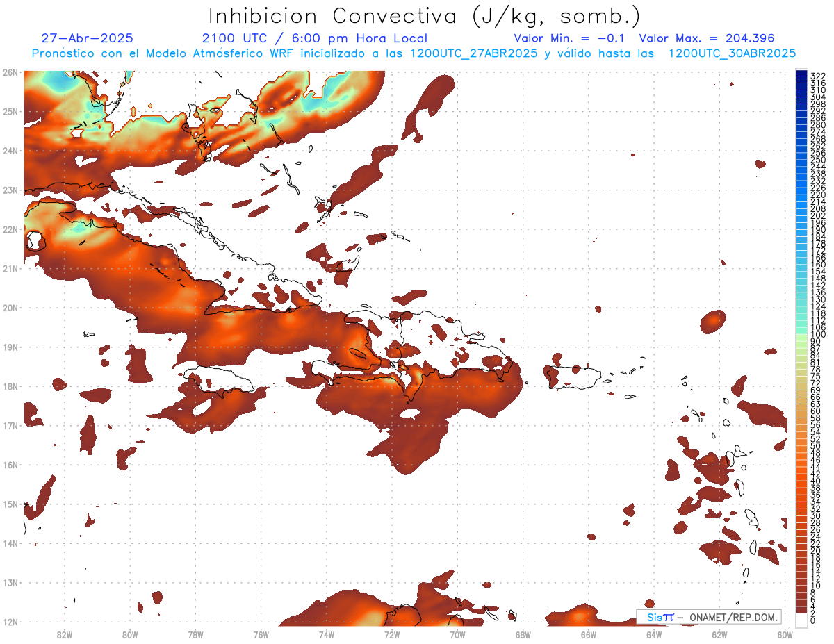834x644 pixels.
Task: Click the '20' colorbar value
Action: (815, 550)
